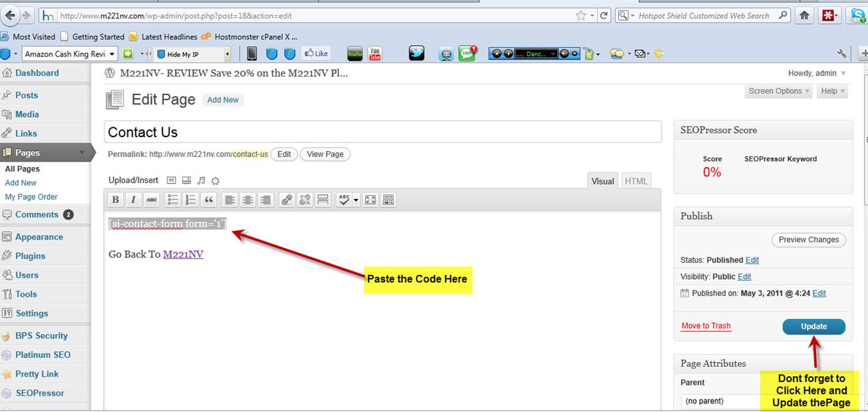Open the spellcheck language dropdown arrow
The height and width of the screenshot is (412, 868).
(356, 200)
